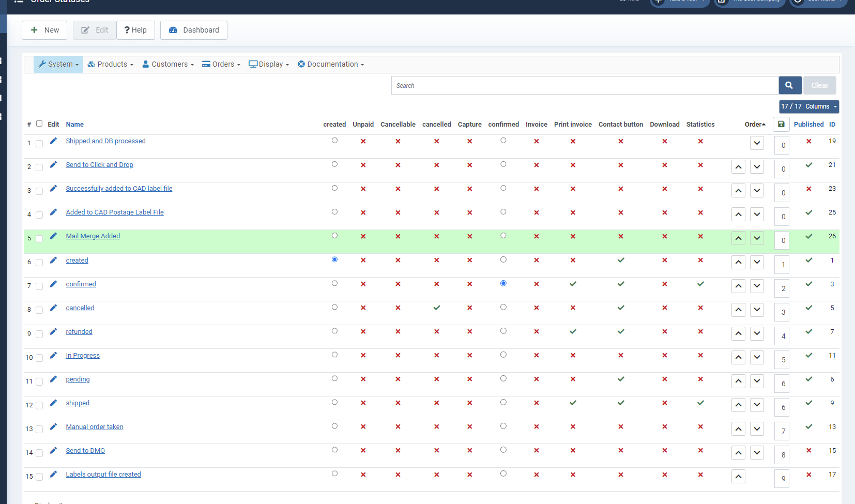Open the Documentation menu
The height and width of the screenshot is (504, 855).
click(x=331, y=64)
